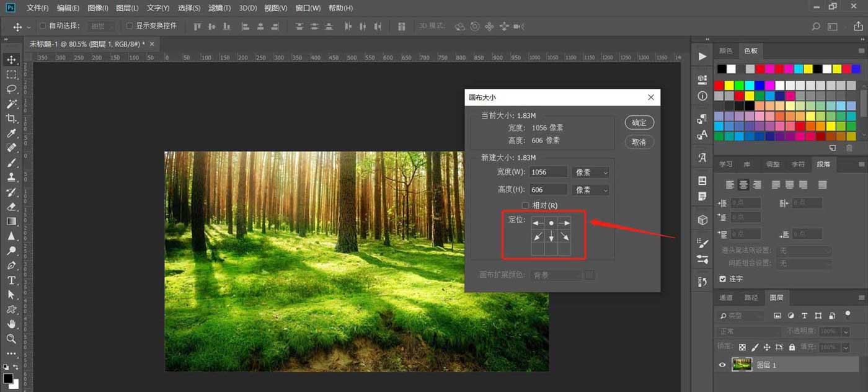Viewport: 868px width, 392px height.
Task: Switch to the 通道 channels tab
Action: click(x=725, y=298)
